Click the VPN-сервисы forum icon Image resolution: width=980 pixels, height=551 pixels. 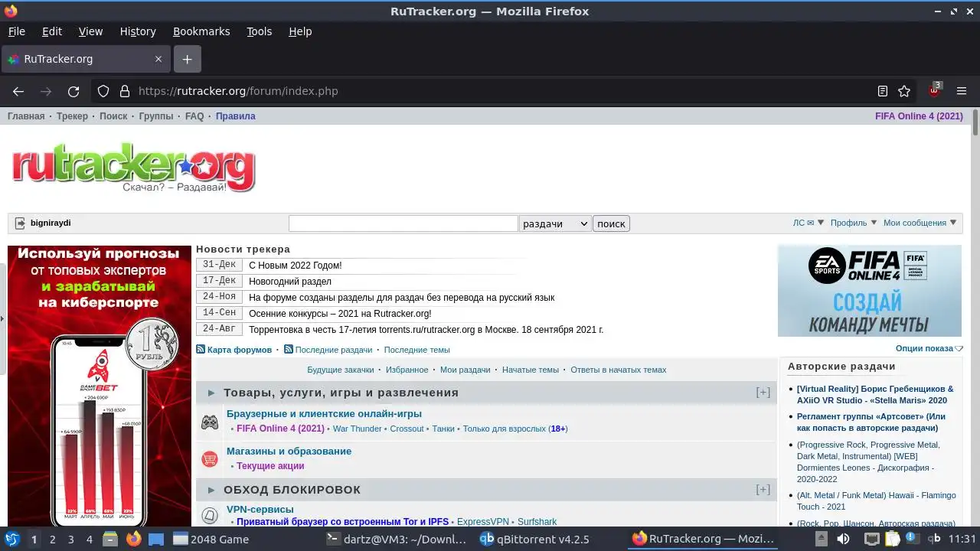pyautogui.click(x=209, y=516)
